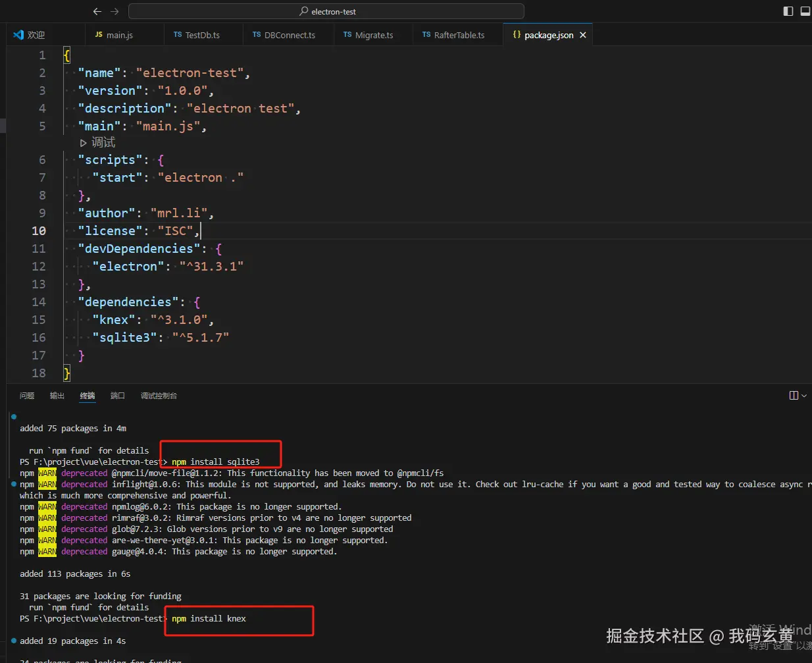Click the @npmcli/move-file@1.1.2 warning line
This screenshot has width=812, height=663.
[x=232, y=473]
